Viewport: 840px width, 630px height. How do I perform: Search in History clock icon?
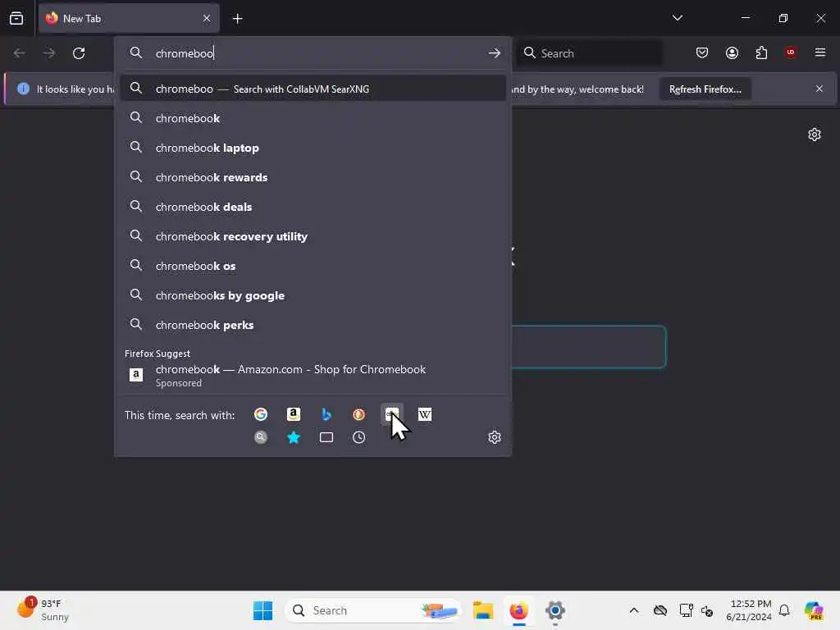coord(359,437)
